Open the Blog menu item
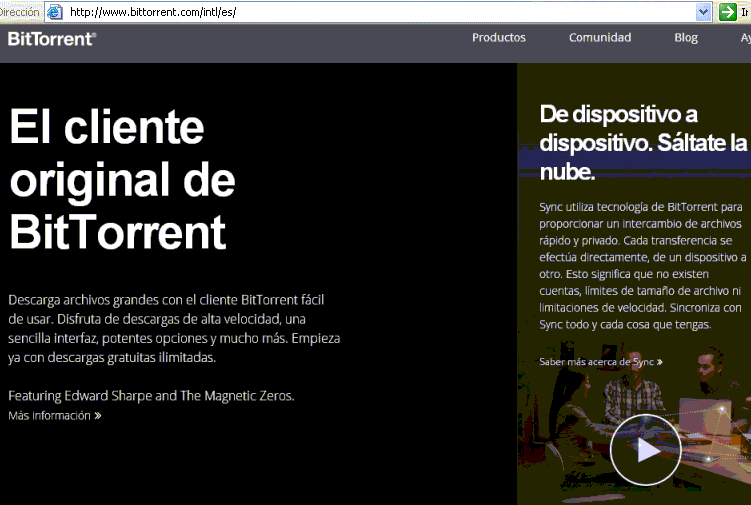751x505 pixels. 686,38
